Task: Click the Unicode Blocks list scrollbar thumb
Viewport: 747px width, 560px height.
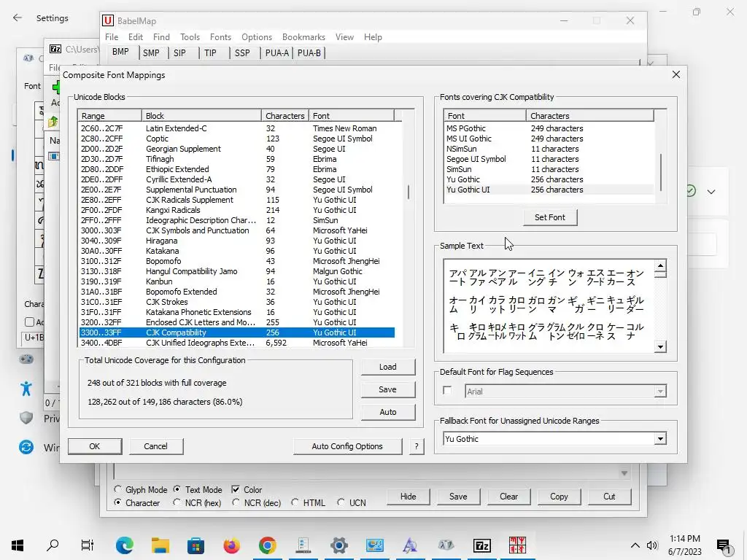Action: coord(409,192)
